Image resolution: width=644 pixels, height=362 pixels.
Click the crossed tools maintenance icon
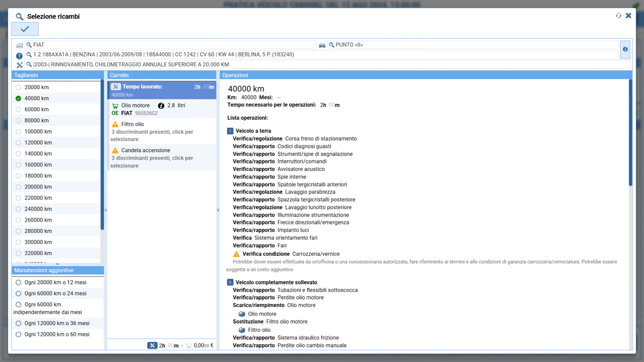click(19, 65)
